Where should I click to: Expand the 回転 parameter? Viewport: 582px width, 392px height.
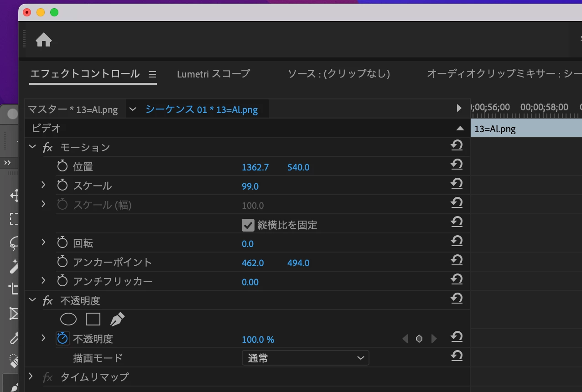coord(43,242)
